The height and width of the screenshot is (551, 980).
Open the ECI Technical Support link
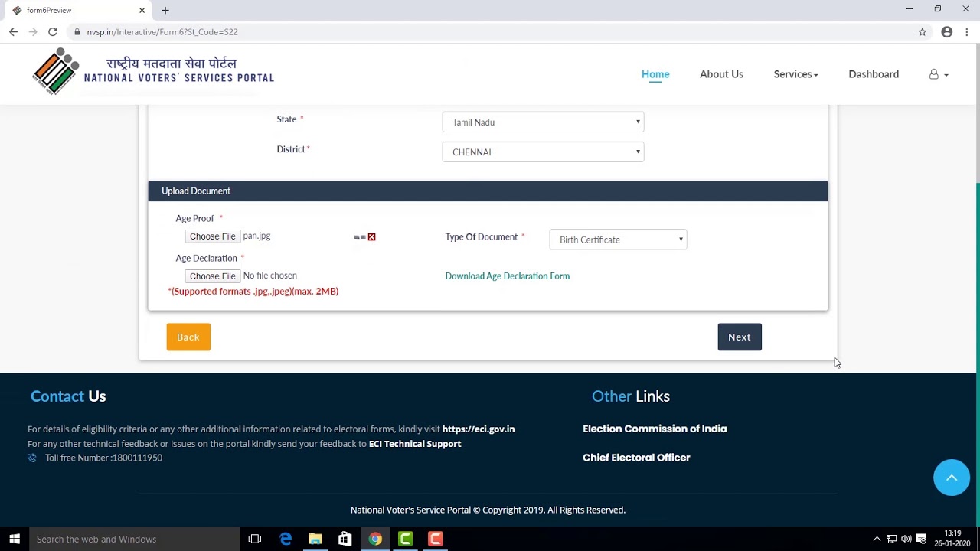tap(415, 444)
